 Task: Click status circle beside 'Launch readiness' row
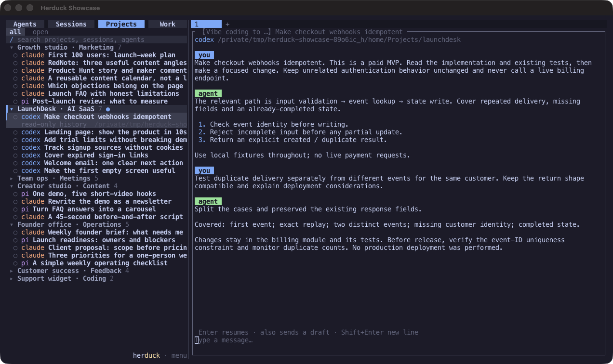15,240
